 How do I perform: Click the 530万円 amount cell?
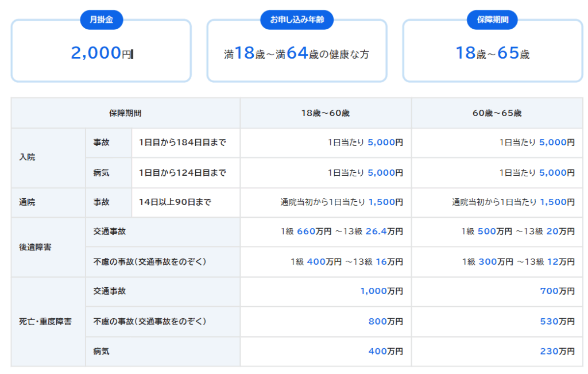(557, 321)
